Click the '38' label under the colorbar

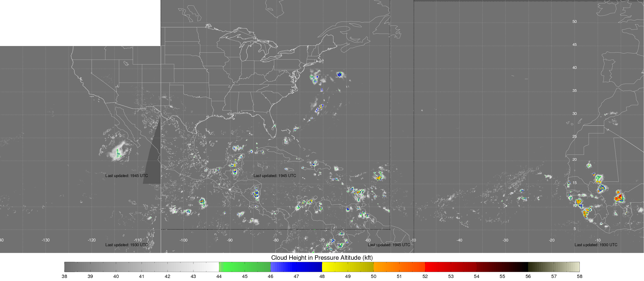[64, 276]
